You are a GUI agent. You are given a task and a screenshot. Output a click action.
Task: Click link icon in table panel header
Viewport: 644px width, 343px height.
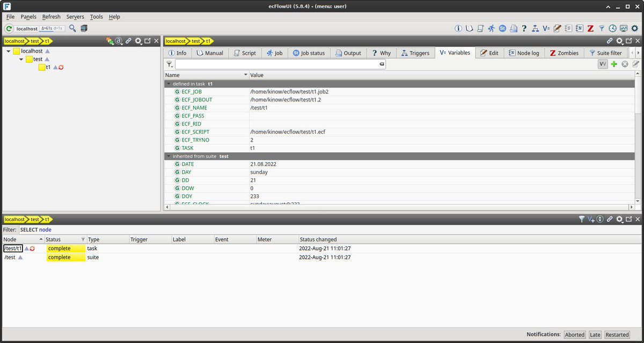click(610, 219)
